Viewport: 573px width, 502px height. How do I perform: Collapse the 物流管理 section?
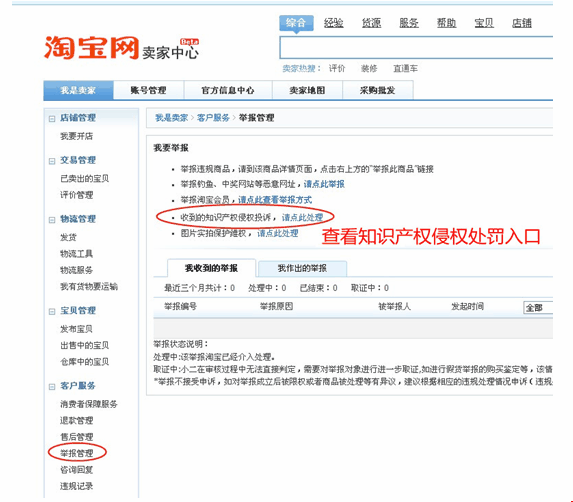(52, 220)
